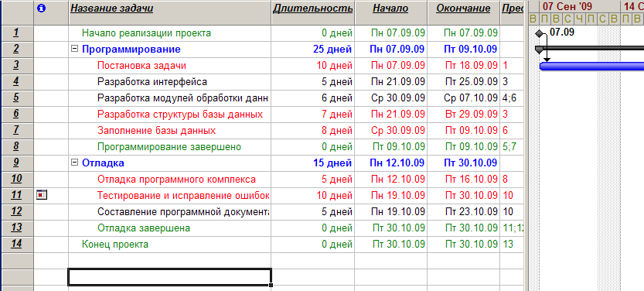
Task: Select row header number 9
Action: coord(16,163)
